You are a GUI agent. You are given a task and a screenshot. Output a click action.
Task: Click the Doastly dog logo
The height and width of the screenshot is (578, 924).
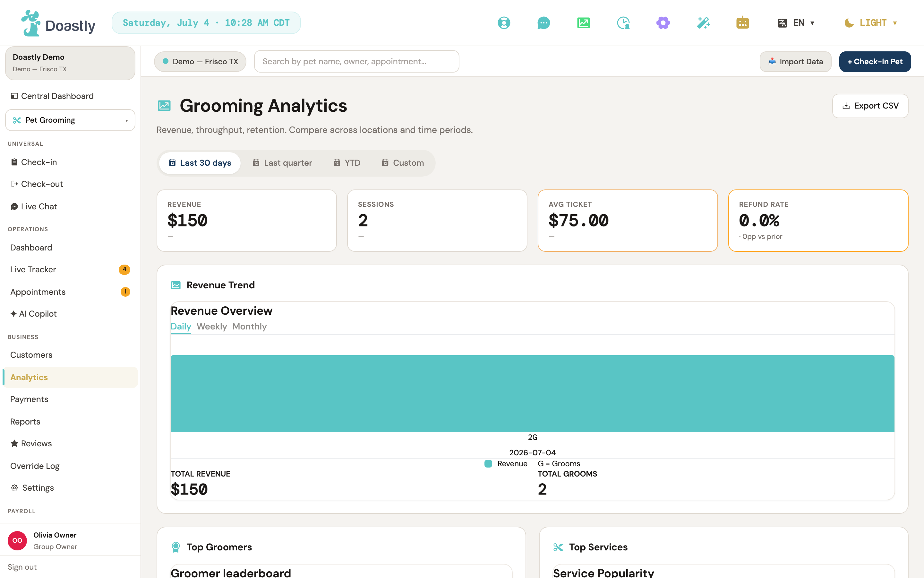(x=30, y=23)
